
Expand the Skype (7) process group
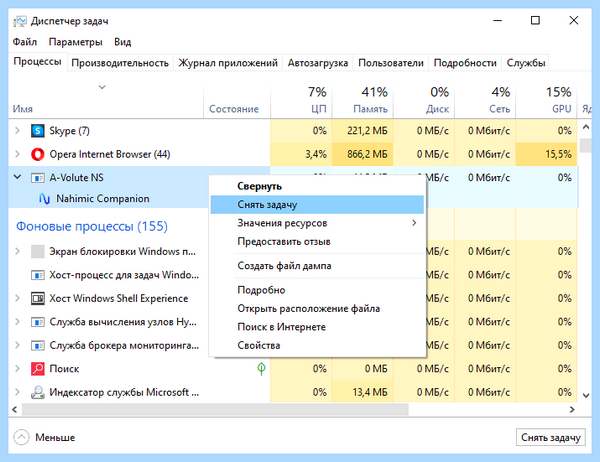click(17, 131)
